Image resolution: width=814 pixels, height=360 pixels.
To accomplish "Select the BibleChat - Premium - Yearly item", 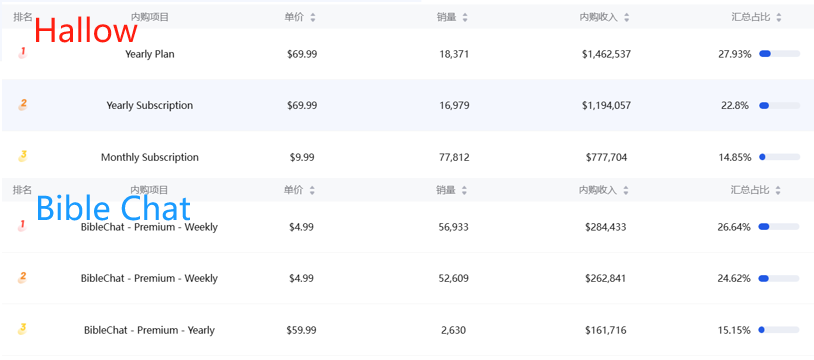I will 150,330.
